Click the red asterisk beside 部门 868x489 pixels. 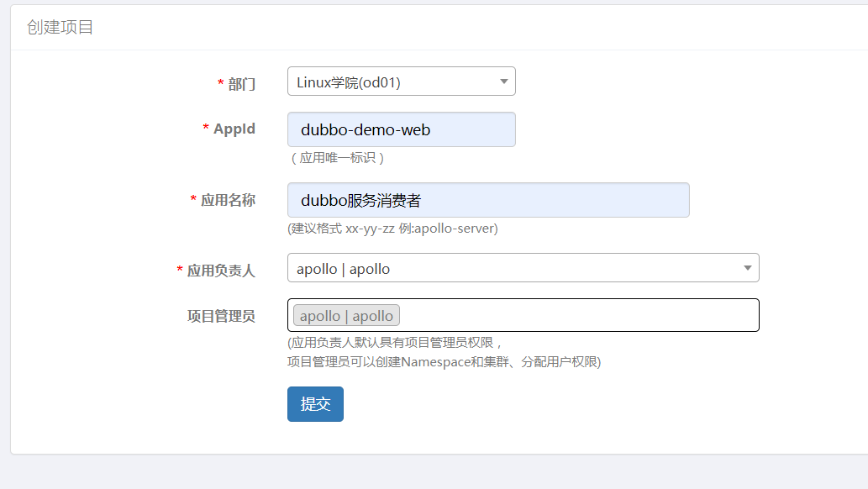220,83
